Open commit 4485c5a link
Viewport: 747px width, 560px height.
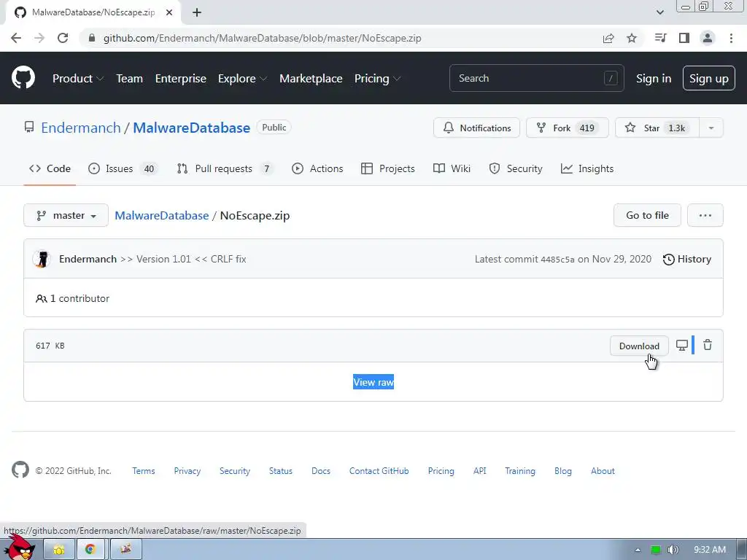[x=557, y=260]
